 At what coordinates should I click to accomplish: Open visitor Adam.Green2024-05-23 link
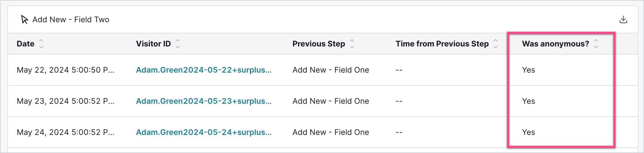coord(203,101)
